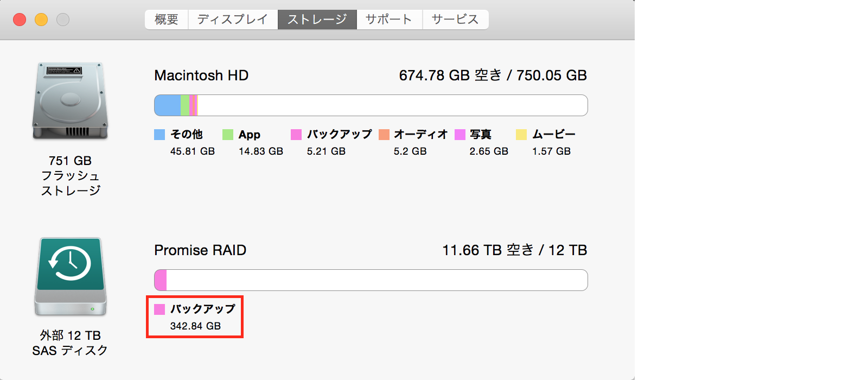Viewport: 868px width, 380px height.
Task: Click the 写真 legend color swatch
Action: (x=460, y=135)
